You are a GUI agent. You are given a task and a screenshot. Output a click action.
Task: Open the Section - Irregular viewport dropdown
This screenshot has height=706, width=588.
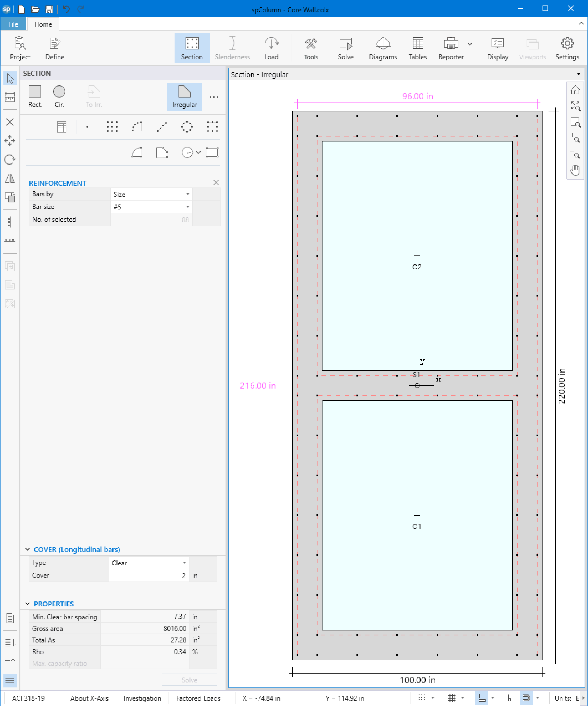[578, 74]
